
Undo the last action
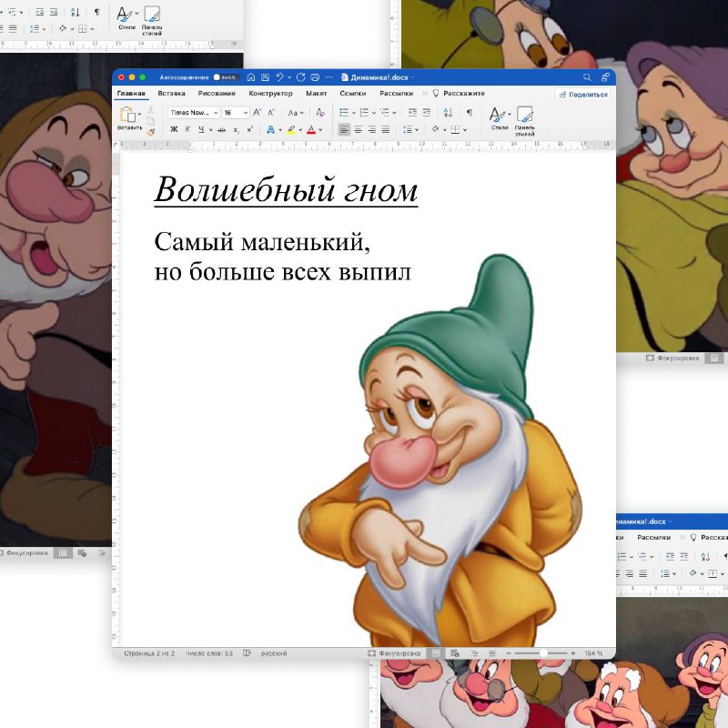[x=279, y=77]
